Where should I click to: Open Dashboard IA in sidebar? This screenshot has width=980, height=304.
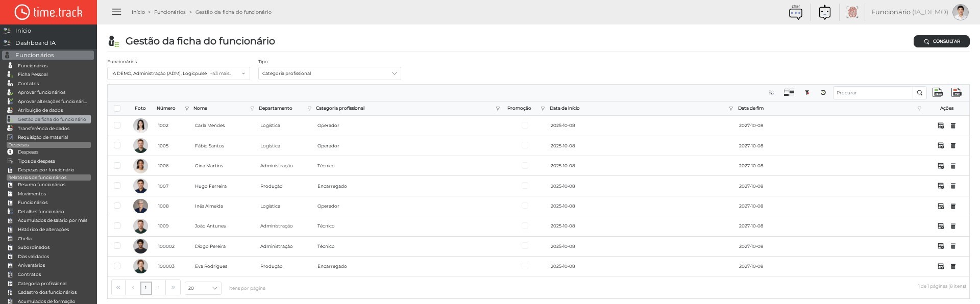click(x=35, y=43)
